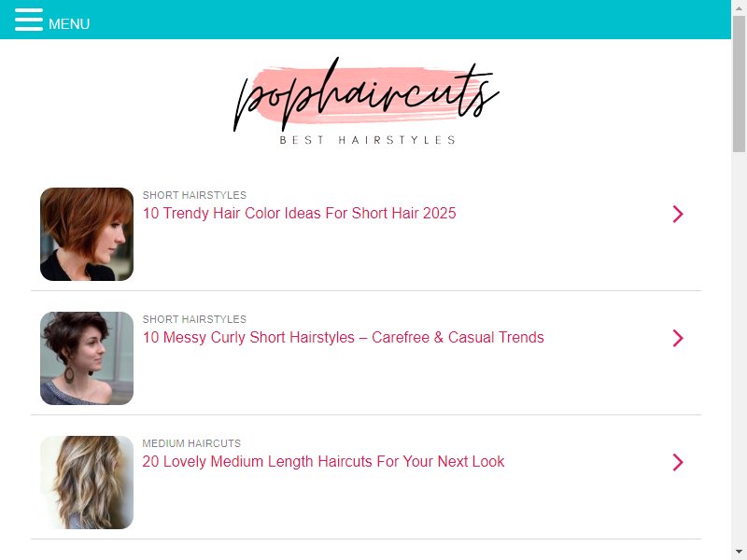Open '10 Messy Curly Short Hairstyles' link
The width and height of the screenshot is (747, 560).
(x=343, y=337)
